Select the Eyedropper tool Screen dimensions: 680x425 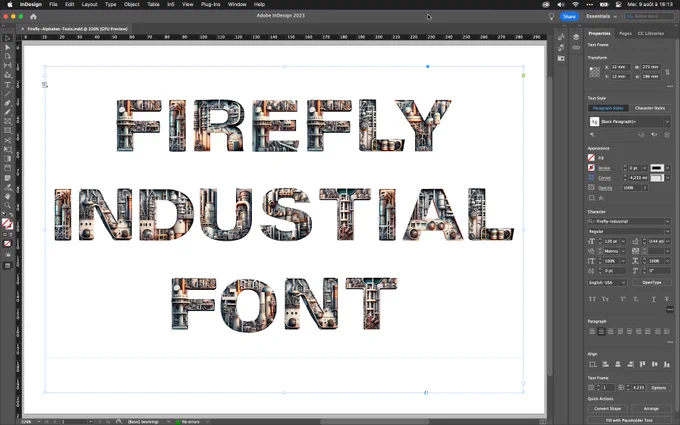[x=7, y=187]
